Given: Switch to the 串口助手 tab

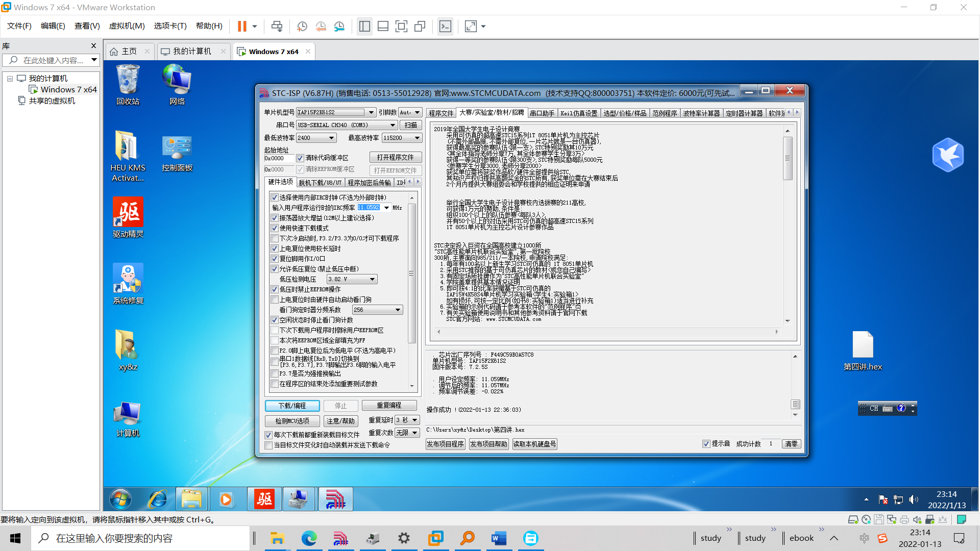Looking at the screenshot, I should point(542,113).
